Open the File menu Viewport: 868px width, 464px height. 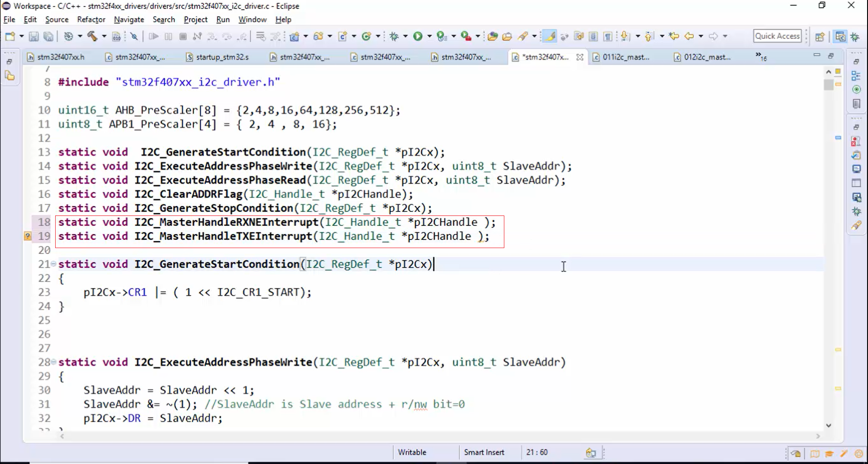click(9, 19)
